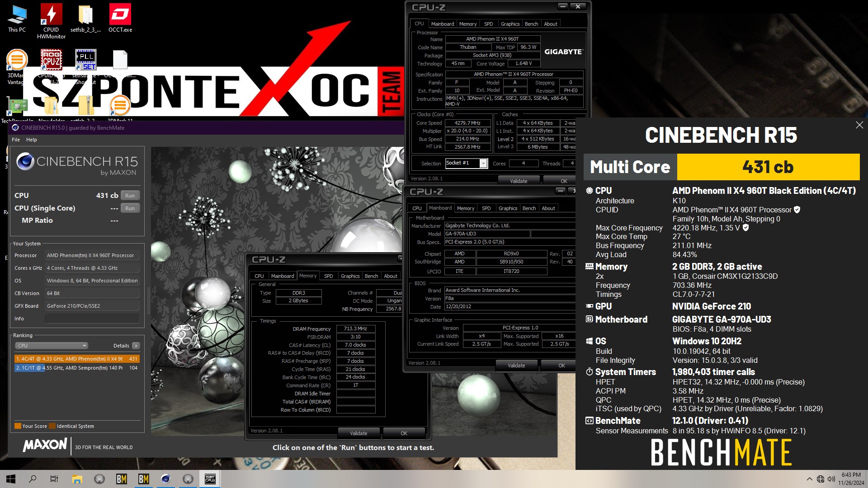Click the Windows Start button
The width and height of the screenshot is (868, 488).
click(11, 479)
